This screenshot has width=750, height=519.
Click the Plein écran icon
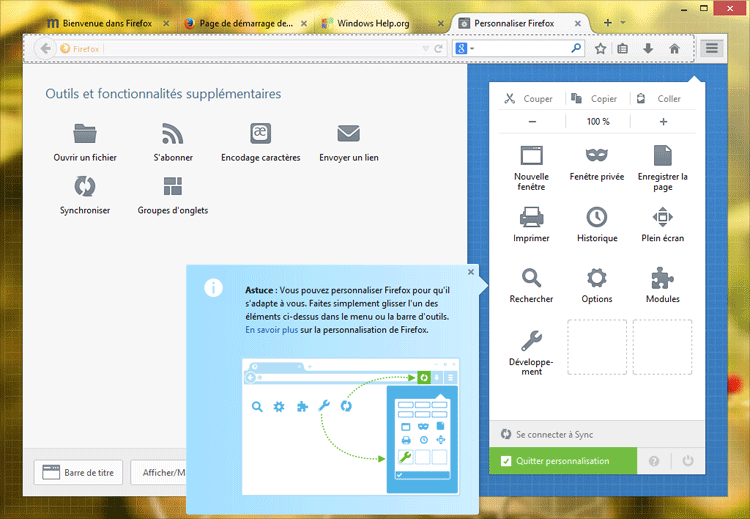(x=662, y=217)
